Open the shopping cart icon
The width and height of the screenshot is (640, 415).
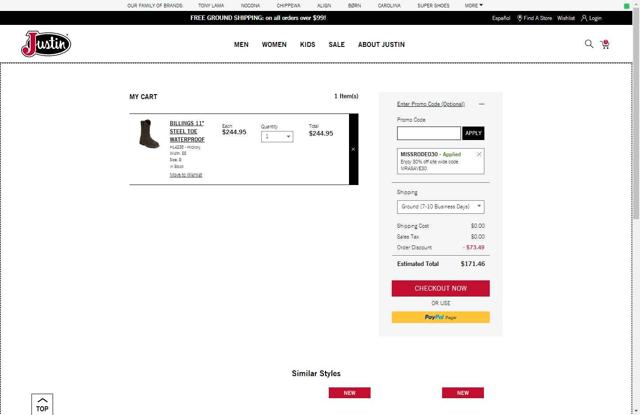605,44
